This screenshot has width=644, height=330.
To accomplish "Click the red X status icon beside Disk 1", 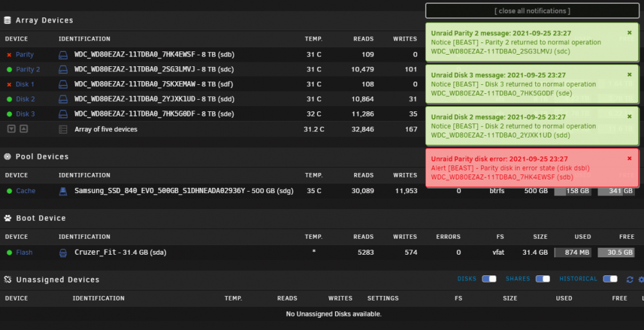I will coord(9,84).
